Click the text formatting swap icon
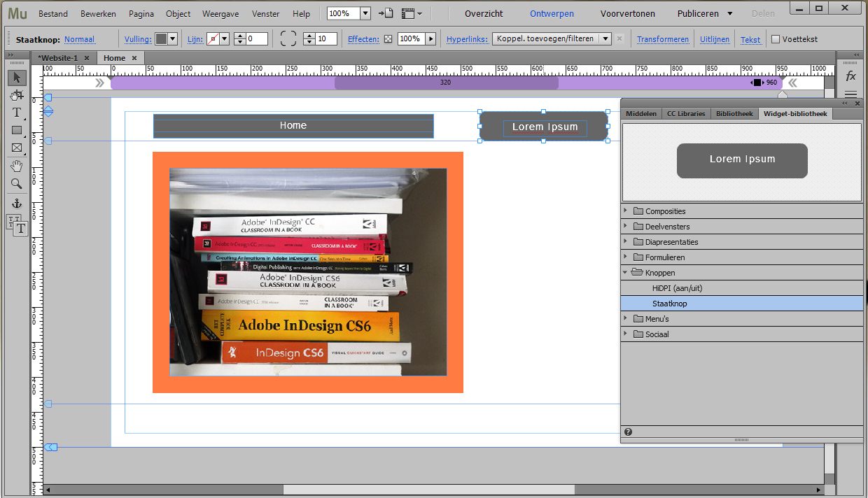The image size is (868, 498). pyautogui.click(x=17, y=225)
